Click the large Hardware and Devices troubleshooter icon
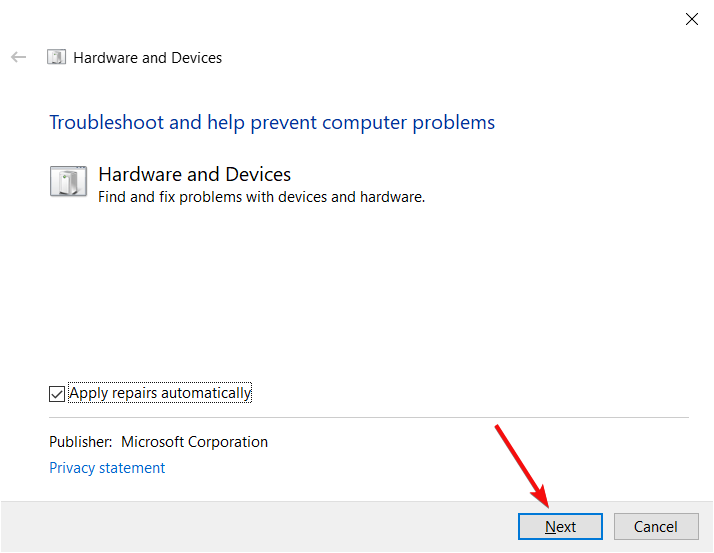The height and width of the screenshot is (553, 714). [x=68, y=181]
